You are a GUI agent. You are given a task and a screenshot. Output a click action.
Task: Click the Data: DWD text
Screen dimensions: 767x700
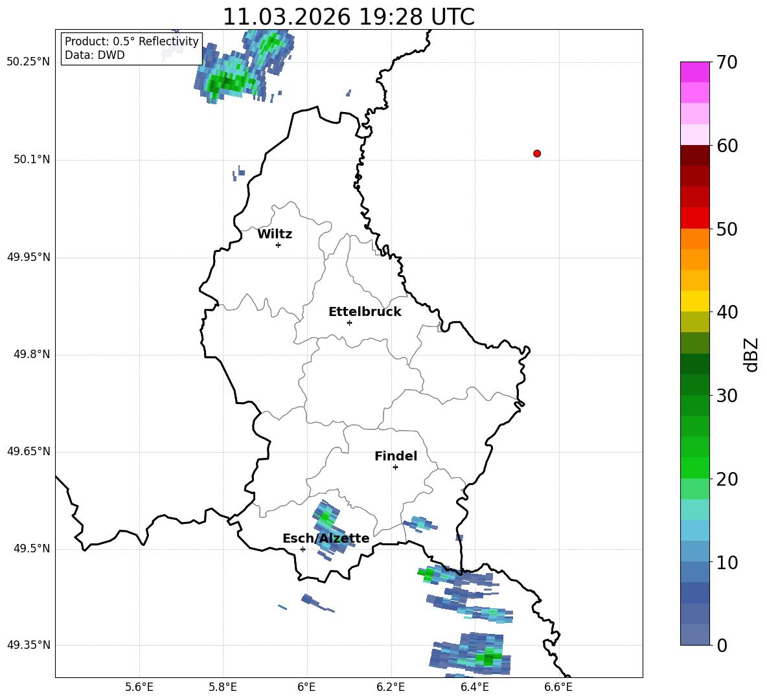tap(95, 55)
